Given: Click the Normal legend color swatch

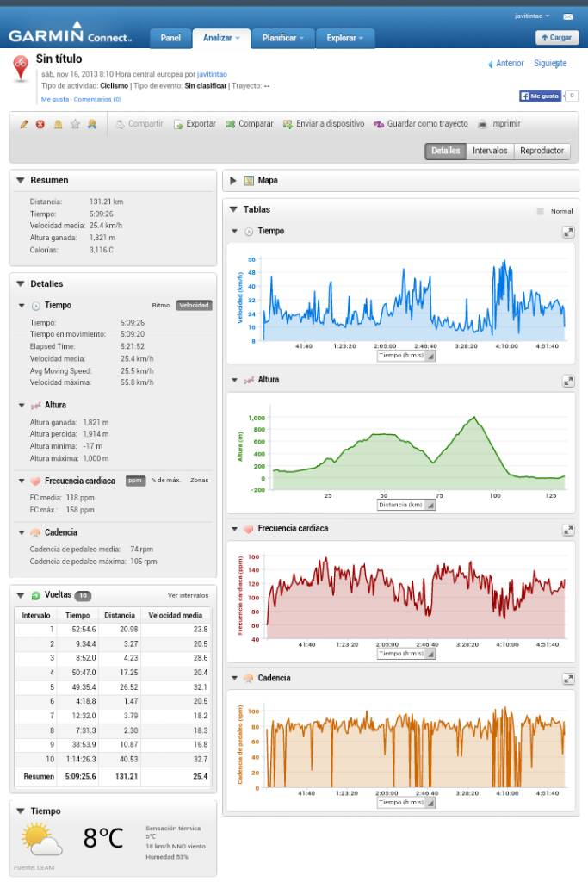Looking at the screenshot, I should point(540,211).
